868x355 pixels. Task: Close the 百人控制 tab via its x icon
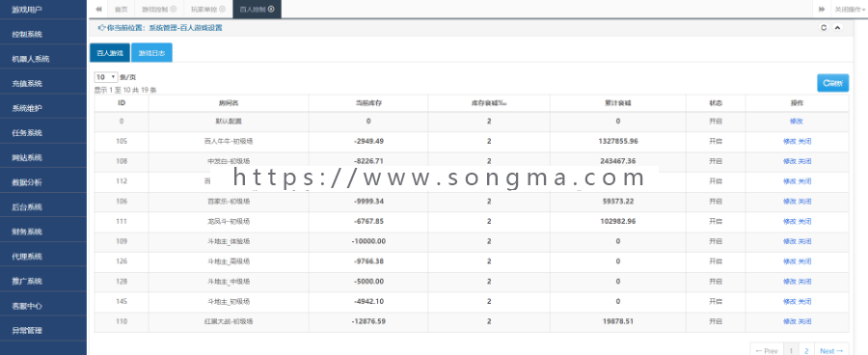(x=271, y=10)
